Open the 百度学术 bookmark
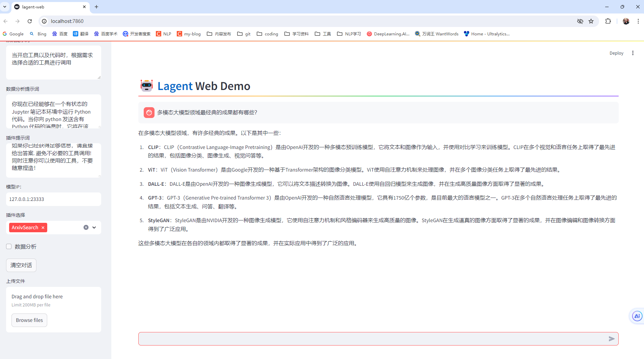Screen dimensions: 644x359 [106, 34]
